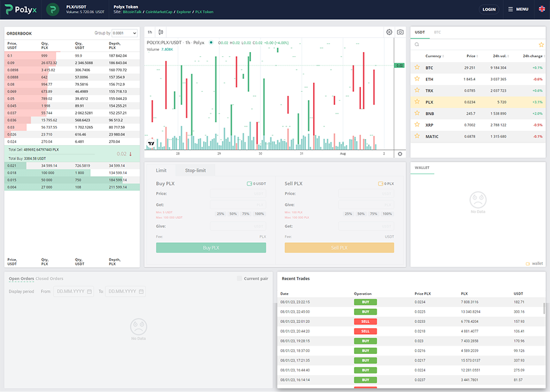
Task: Sort markets by 24h vol. column
Action: click(x=500, y=56)
